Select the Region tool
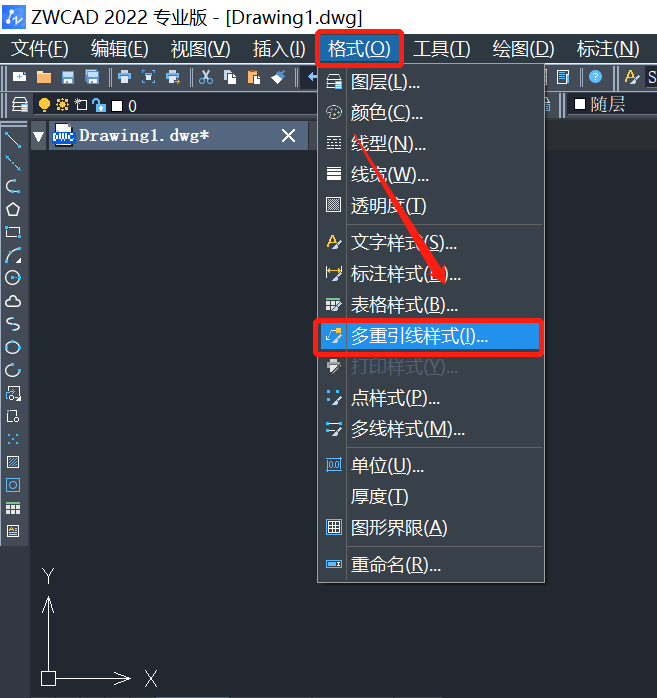657x698 pixels. [x=13, y=485]
